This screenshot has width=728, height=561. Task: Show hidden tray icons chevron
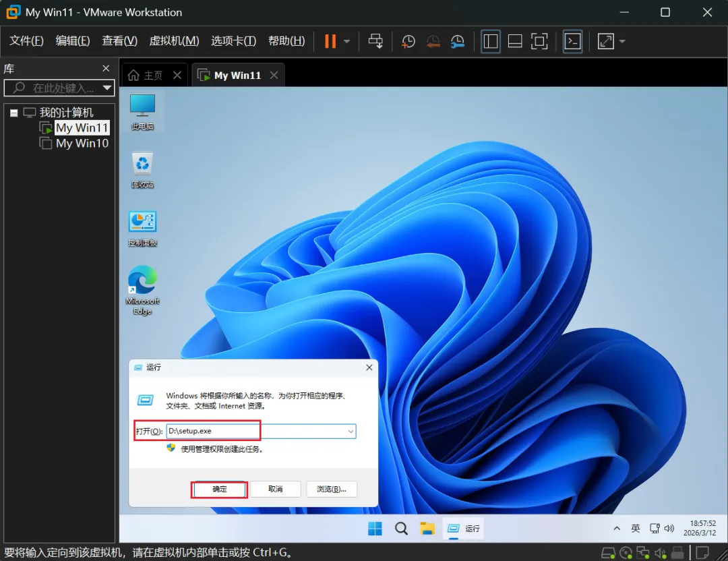pos(617,529)
